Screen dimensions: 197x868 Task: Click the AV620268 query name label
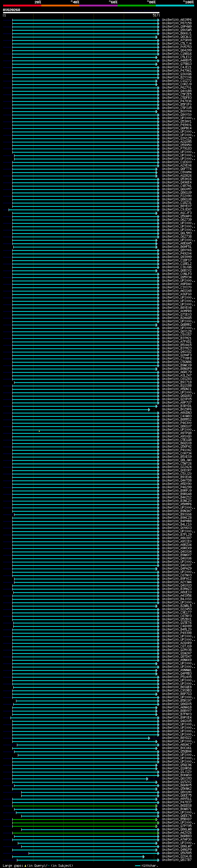tap(11, 10)
